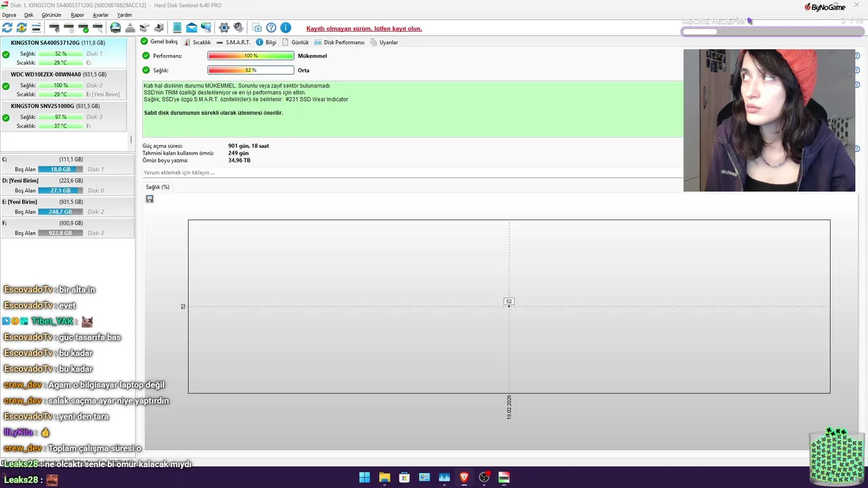Open the Rapor menu
868x488 pixels.
click(77, 15)
